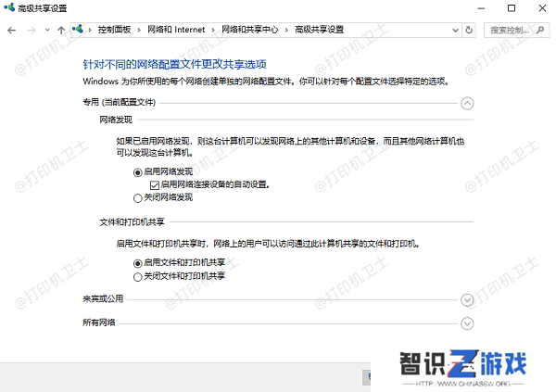Click 高级共享设置 breadcrumb
The width and height of the screenshot is (556, 392).
coord(319,30)
